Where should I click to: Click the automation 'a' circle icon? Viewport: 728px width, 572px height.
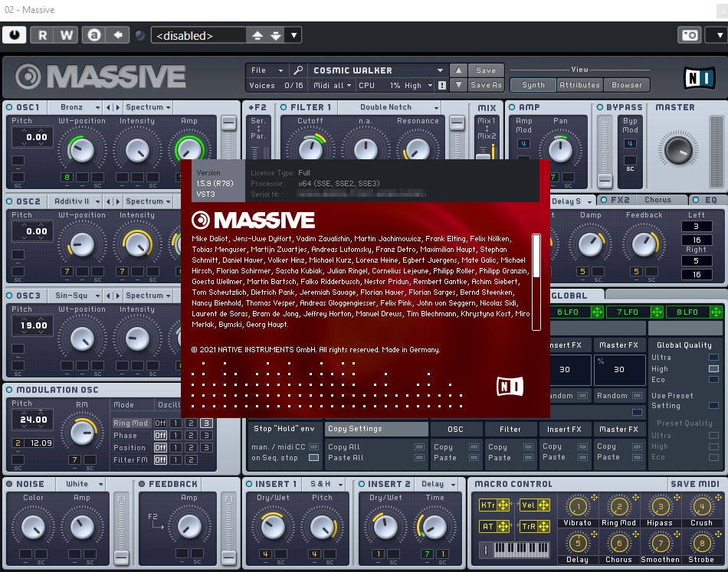pos(94,35)
